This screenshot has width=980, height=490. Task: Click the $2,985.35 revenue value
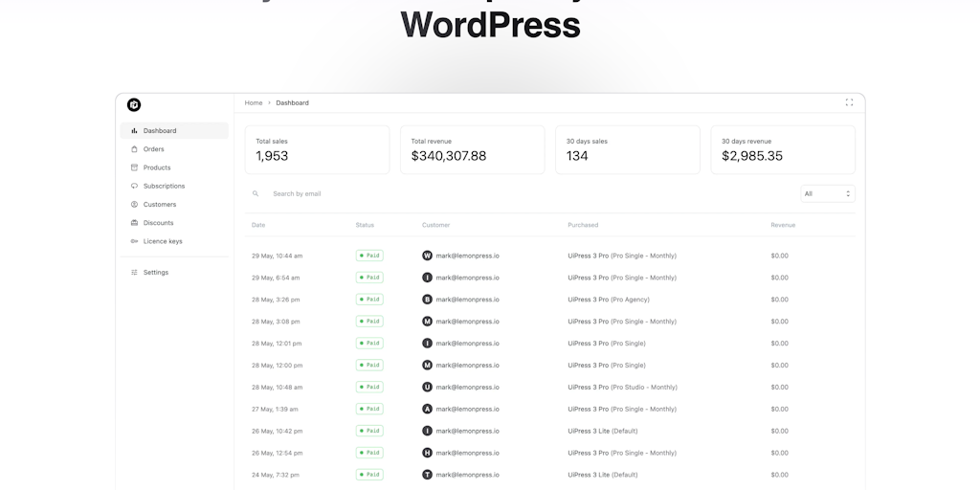pos(752,156)
